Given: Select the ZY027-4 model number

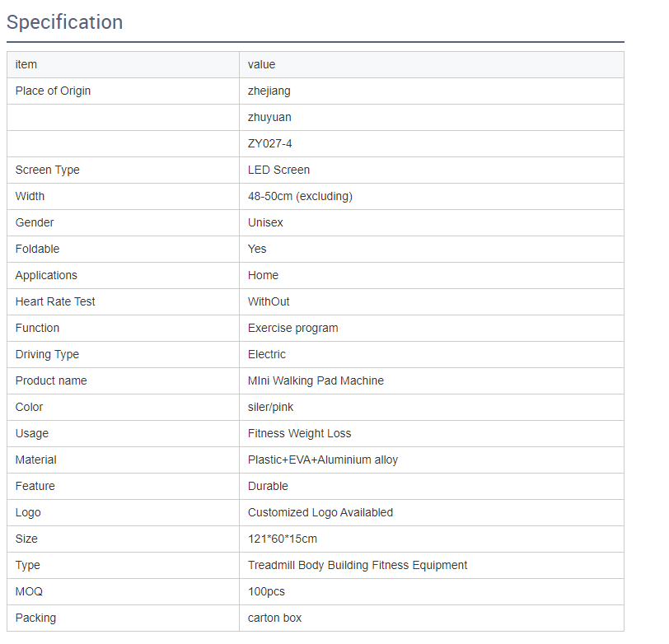Looking at the screenshot, I should click(270, 143).
